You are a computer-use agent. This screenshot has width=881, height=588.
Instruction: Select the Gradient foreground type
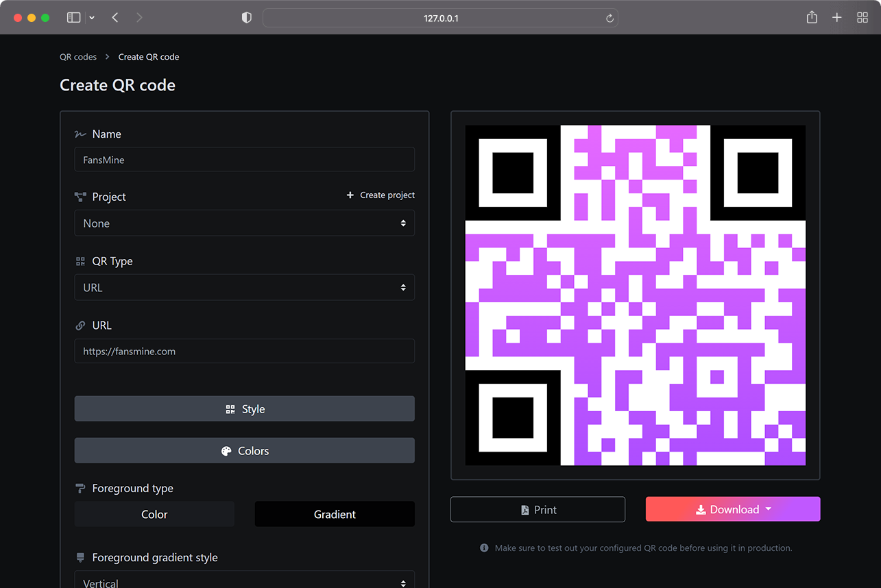tap(335, 514)
